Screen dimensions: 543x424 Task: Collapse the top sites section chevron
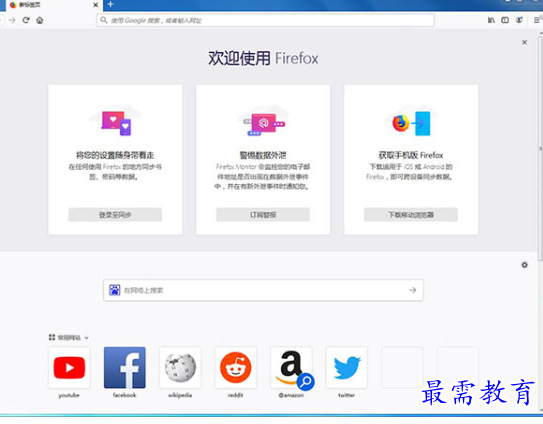(87, 337)
